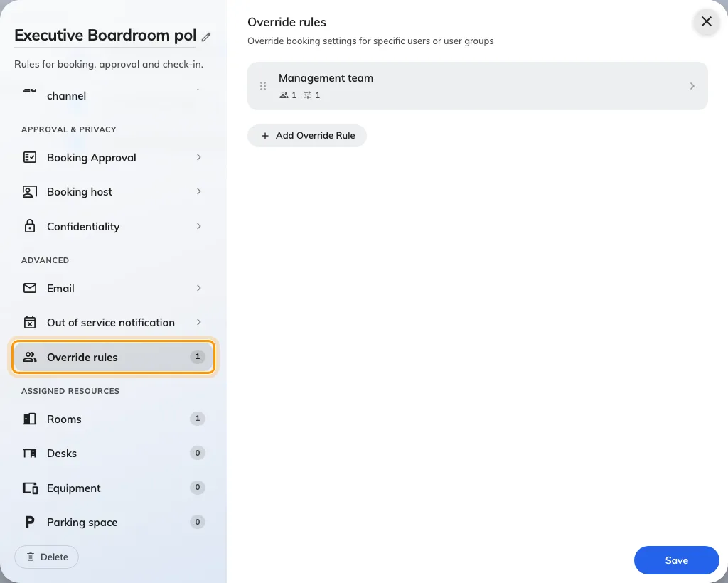Click the Out of service calendar icon

pos(30,322)
